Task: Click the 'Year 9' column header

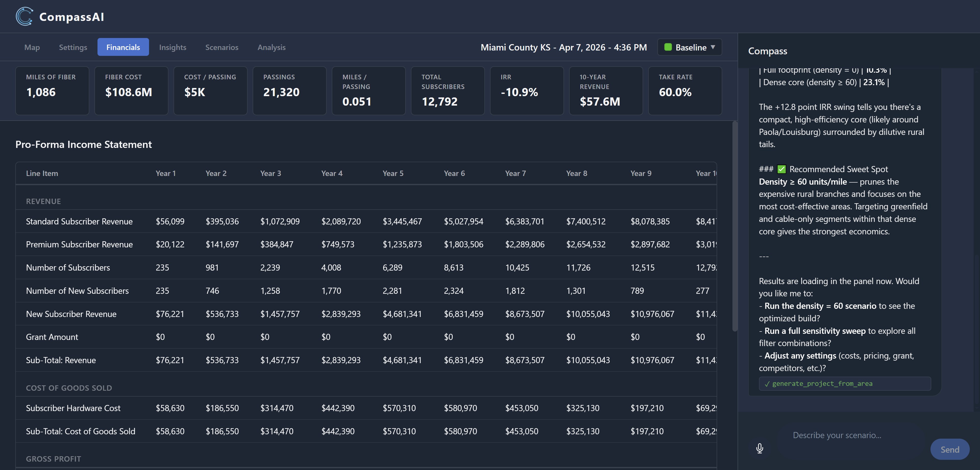Action: pos(641,173)
